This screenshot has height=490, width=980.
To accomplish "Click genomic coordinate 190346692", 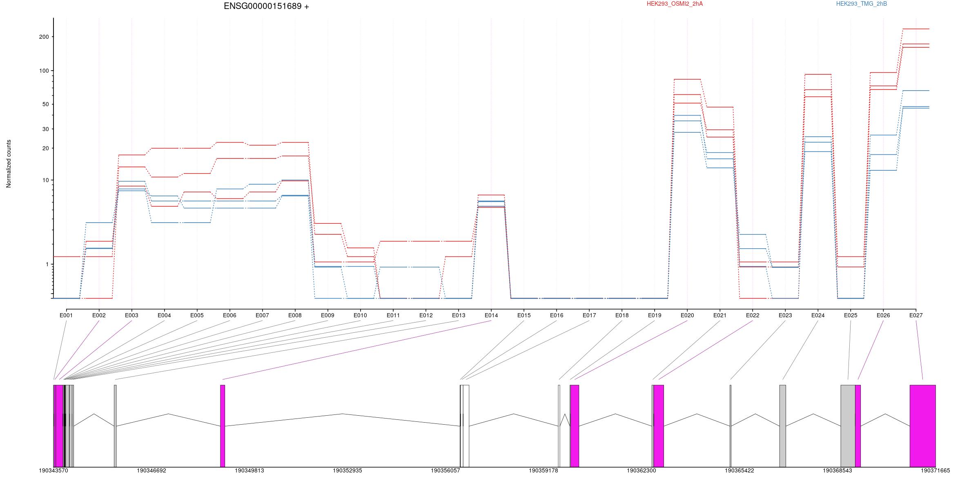I will point(151,470).
